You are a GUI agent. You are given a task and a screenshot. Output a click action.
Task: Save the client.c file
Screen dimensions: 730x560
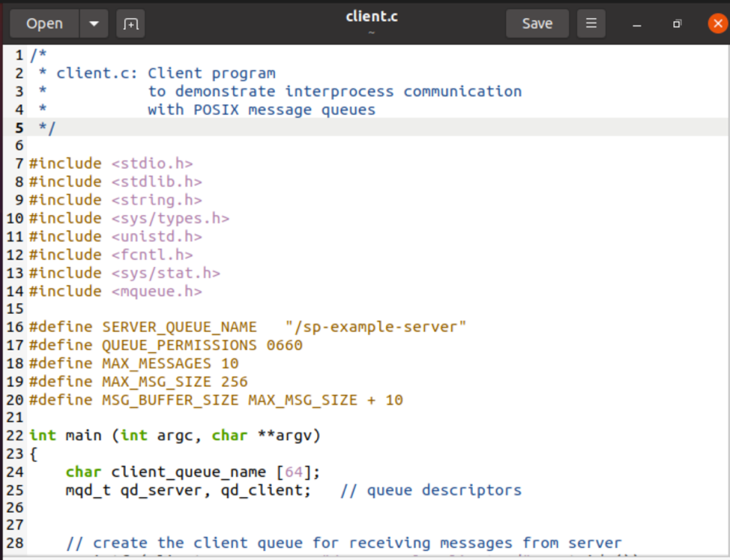pos(537,23)
